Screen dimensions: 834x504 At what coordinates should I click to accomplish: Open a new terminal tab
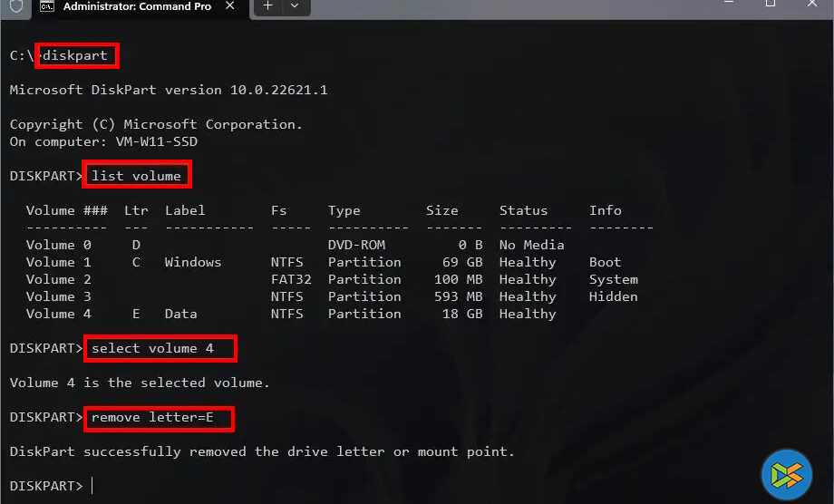(x=267, y=5)
